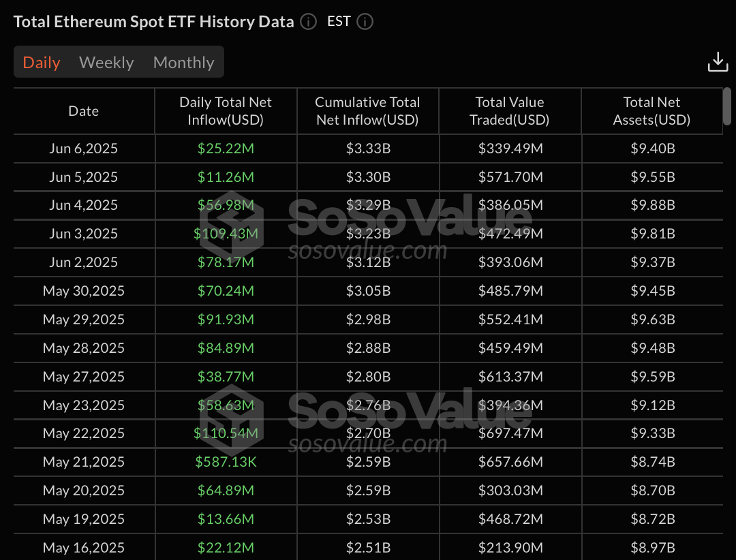Click info icon beside the title
The image size is (736, 560).
[x=309, y=22]
